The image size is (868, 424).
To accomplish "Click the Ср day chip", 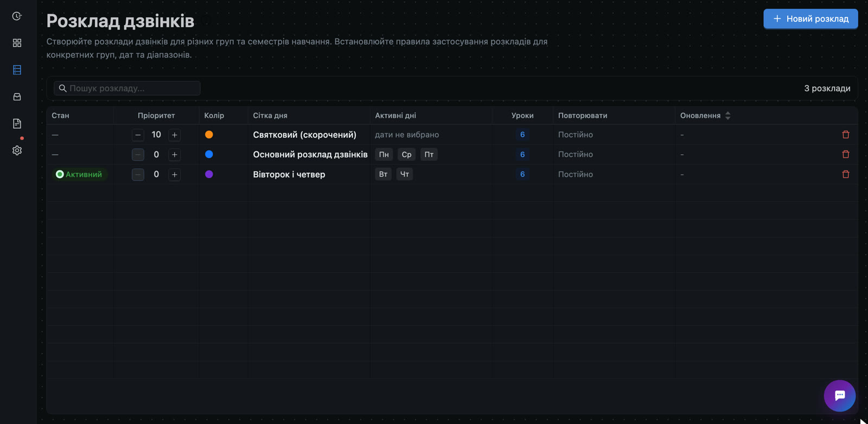I will click(406, 154).
